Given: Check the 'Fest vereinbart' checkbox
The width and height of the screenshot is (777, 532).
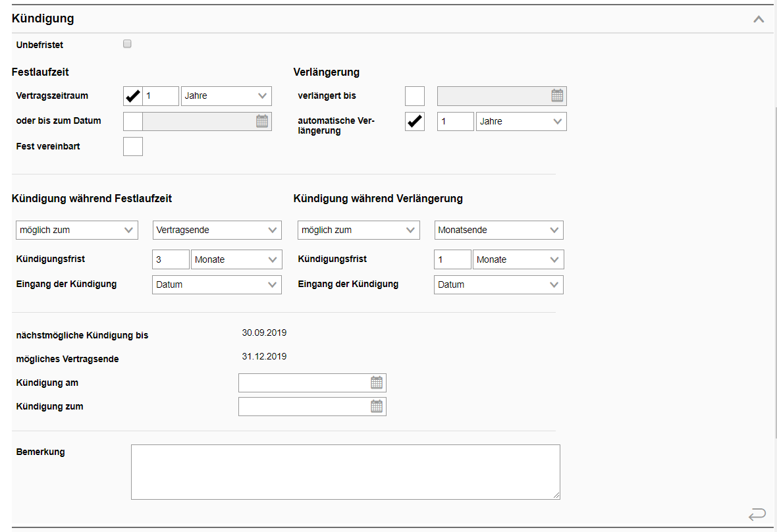Looking at the screenshot, I should [132, 146].
